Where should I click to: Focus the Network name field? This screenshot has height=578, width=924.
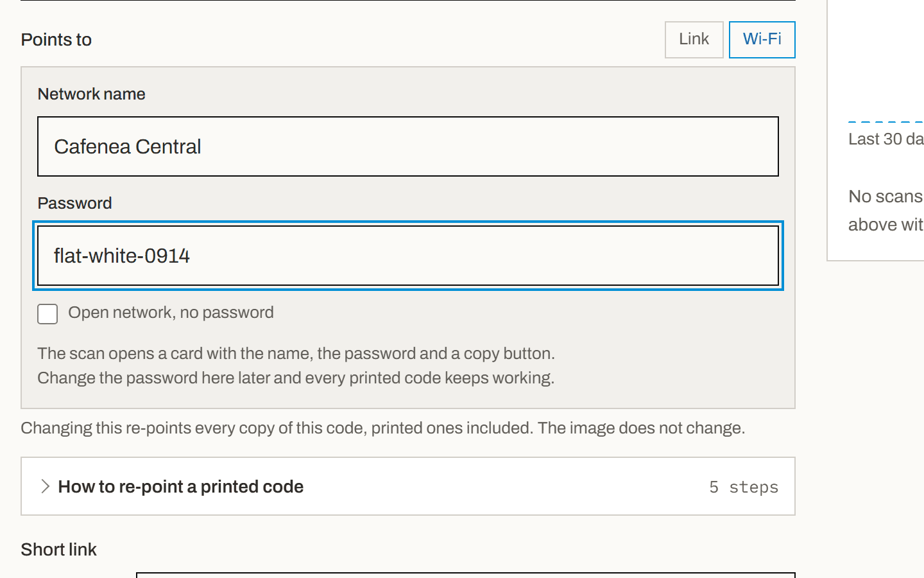408,146
